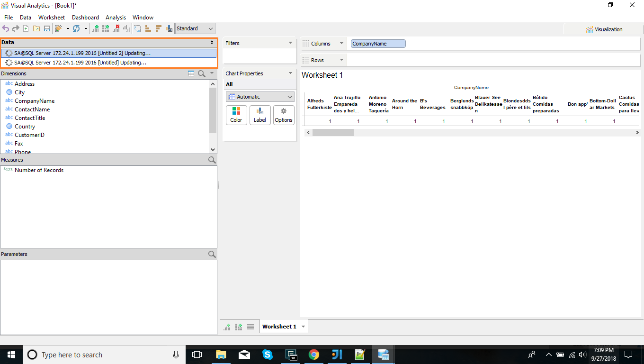
Task: Add a new dashboard from the toolbar
Action: [x=106, y=28]
